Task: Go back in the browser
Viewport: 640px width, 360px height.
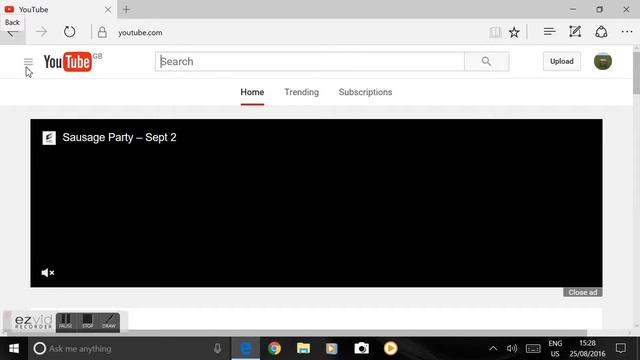Action: [x=12, y=32]
